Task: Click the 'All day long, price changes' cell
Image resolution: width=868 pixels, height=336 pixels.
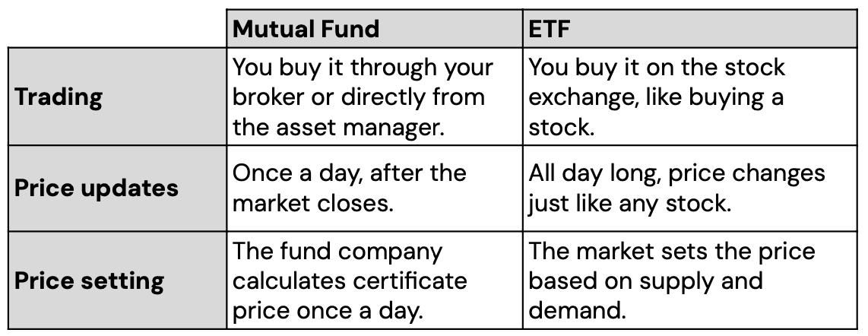Action: click(x=676, y=188)
